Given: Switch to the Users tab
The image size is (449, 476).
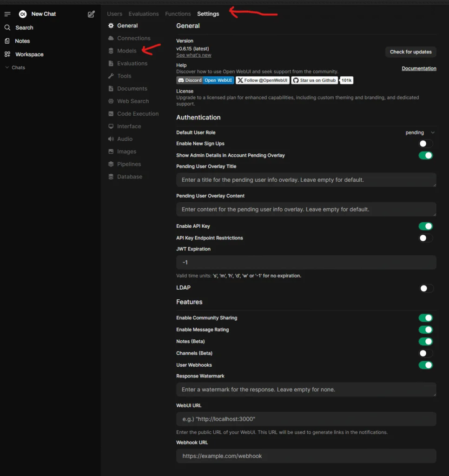Looking at the screenshot, I should coord(114,14).
